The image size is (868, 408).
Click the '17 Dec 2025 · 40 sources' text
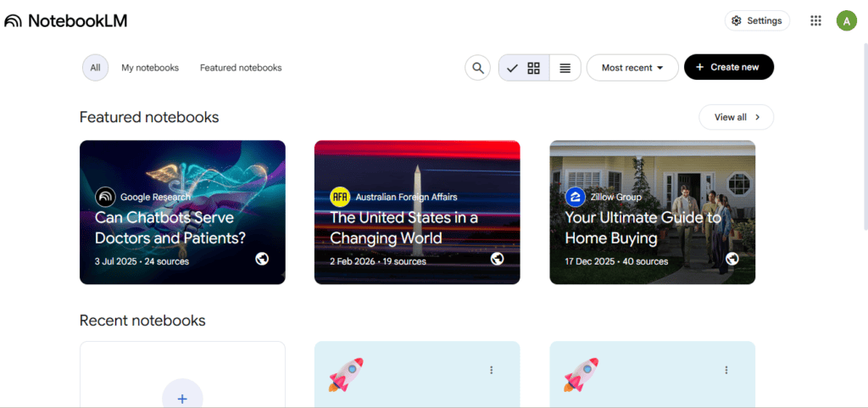pyautogui.click(x=617, y=261)
